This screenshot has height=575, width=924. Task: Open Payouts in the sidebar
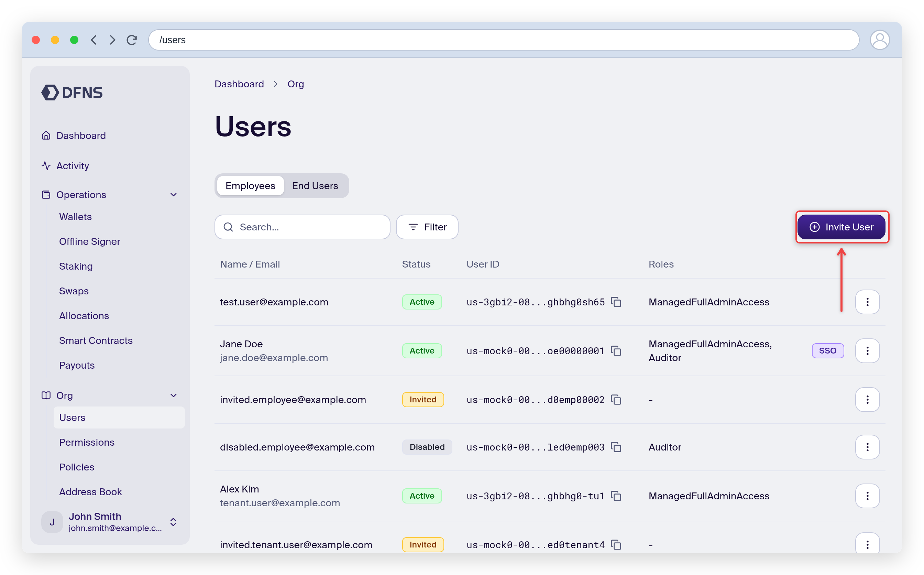click(77, 365)
